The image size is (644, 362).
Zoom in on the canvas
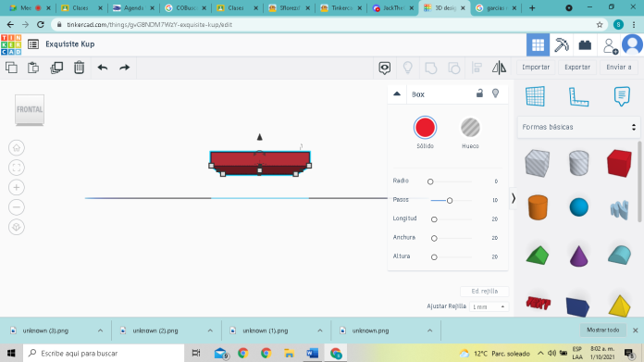pos(17,187)
